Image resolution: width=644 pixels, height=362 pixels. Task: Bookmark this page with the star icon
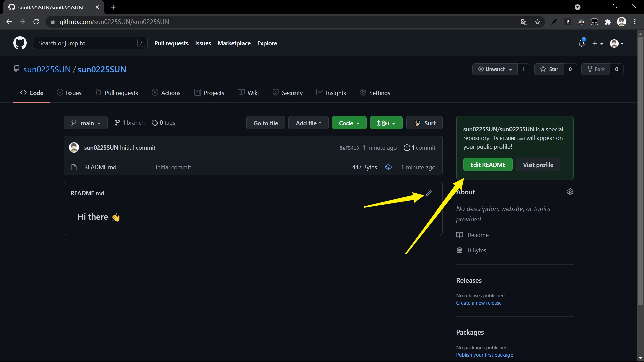537,22
